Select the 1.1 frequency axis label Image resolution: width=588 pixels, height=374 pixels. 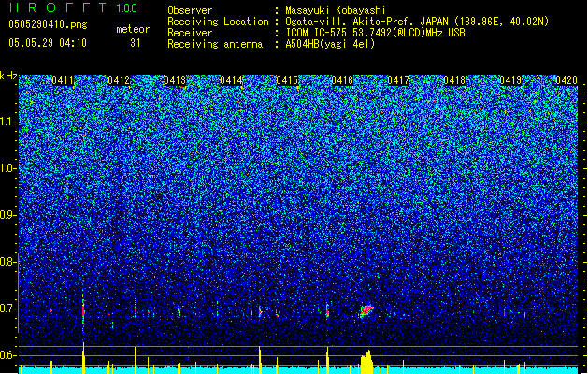7,122
